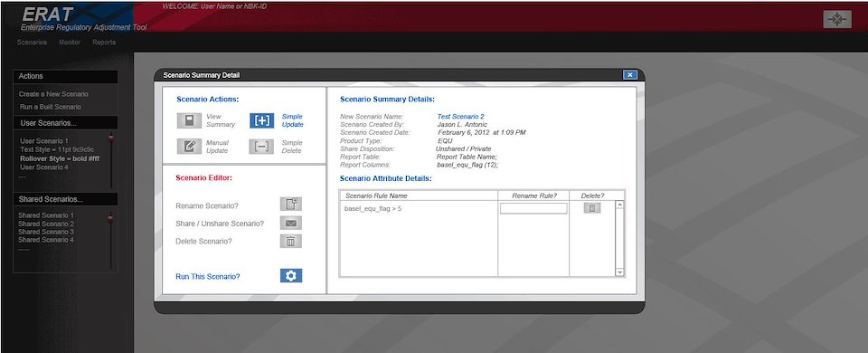Image resolution: width=868 pixels, height=353 pixels.
Task: Click the collapse icon in header
Action: (837, 19)
